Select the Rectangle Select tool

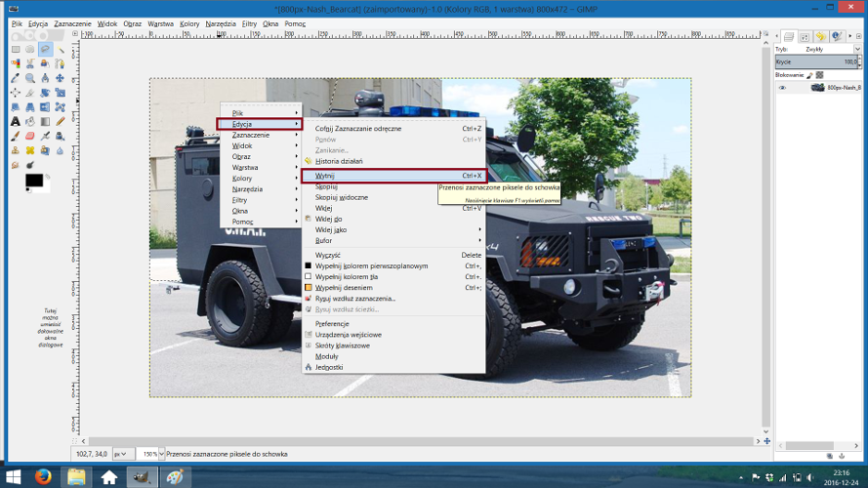coord(16,49)
